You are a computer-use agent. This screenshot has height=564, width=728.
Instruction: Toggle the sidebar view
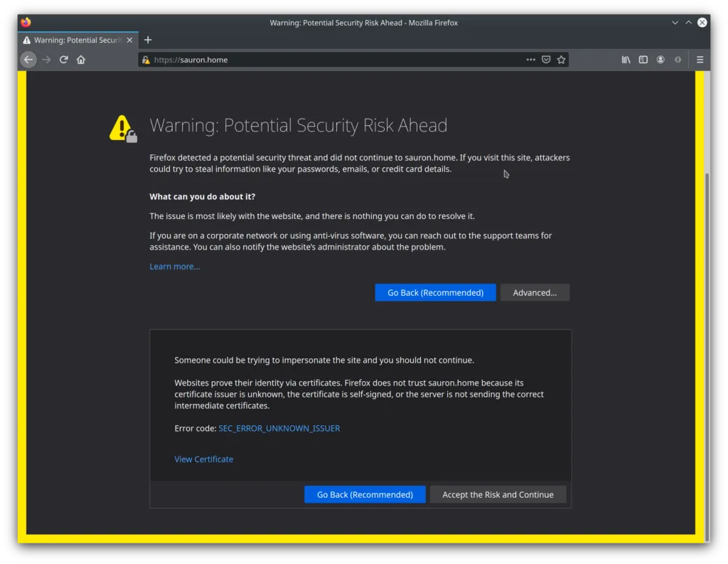tap(643, 60)
